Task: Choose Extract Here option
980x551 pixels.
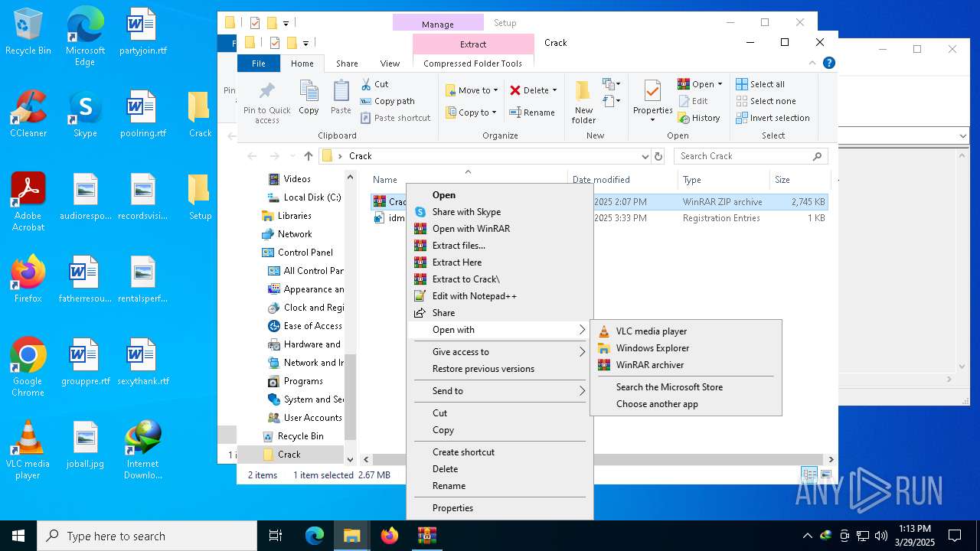Action: coord(500,262)
